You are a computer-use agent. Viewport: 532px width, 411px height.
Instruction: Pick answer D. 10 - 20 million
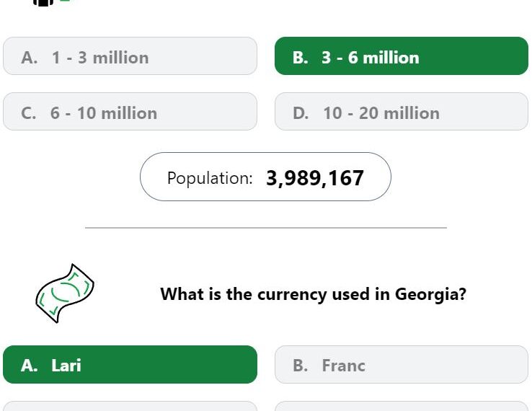(x=402, y=111)
